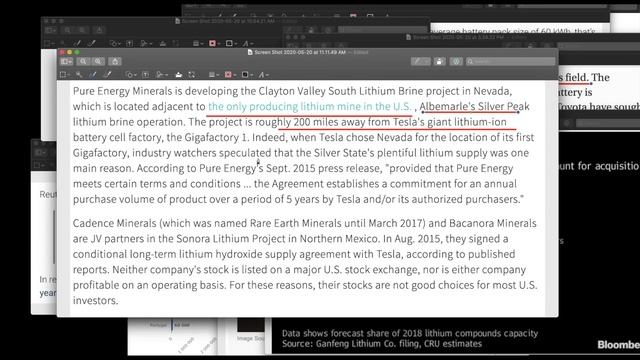Open Sign menu in 10.04.21 AM window
The width and height of the screenshot is (640, 360).
(146, 43)
